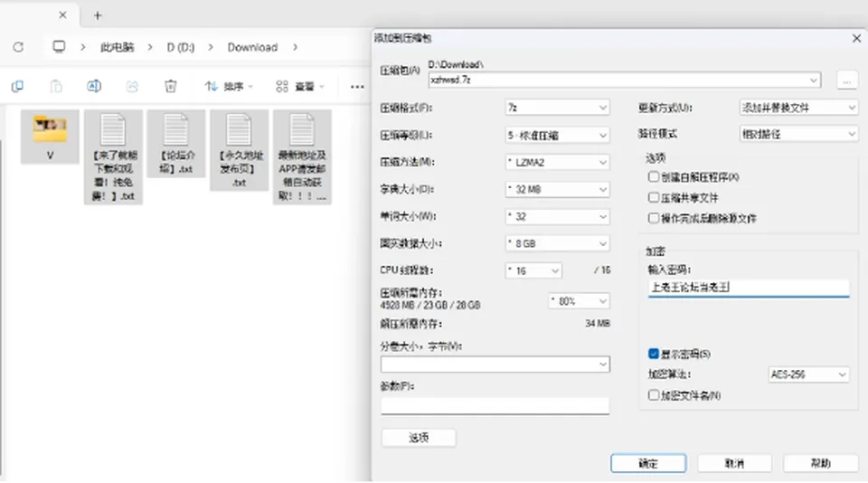
Task: Click the 确定 OK button
Action: [x=648, y=463]
